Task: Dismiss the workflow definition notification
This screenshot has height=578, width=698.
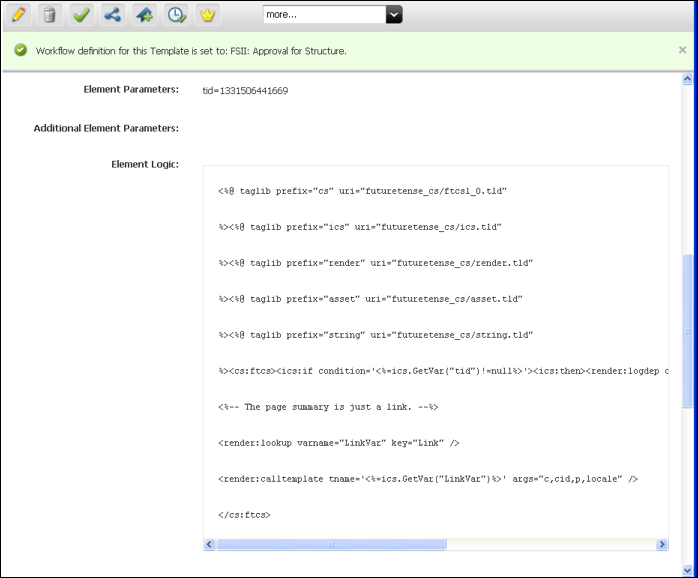Action: tap(682, 50)
